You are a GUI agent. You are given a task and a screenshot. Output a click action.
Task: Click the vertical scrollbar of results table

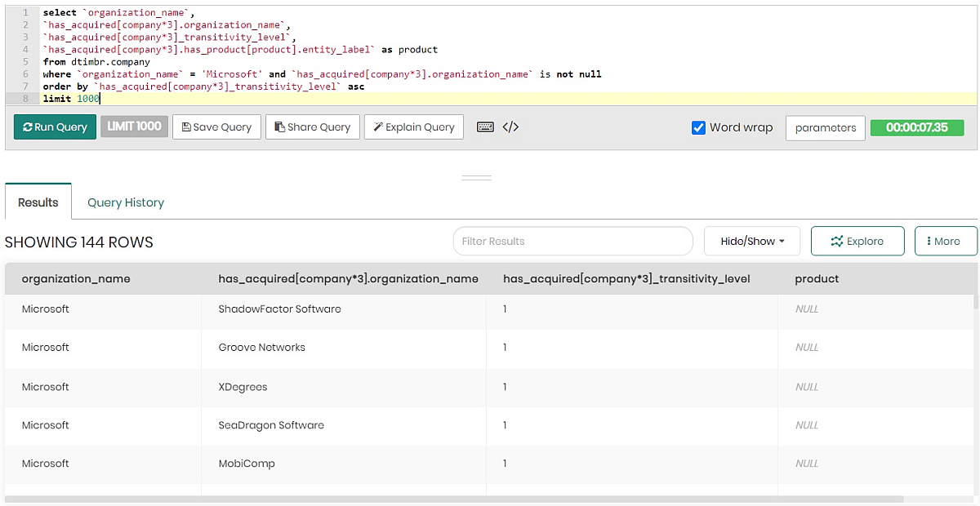click(x=974, y=302)
